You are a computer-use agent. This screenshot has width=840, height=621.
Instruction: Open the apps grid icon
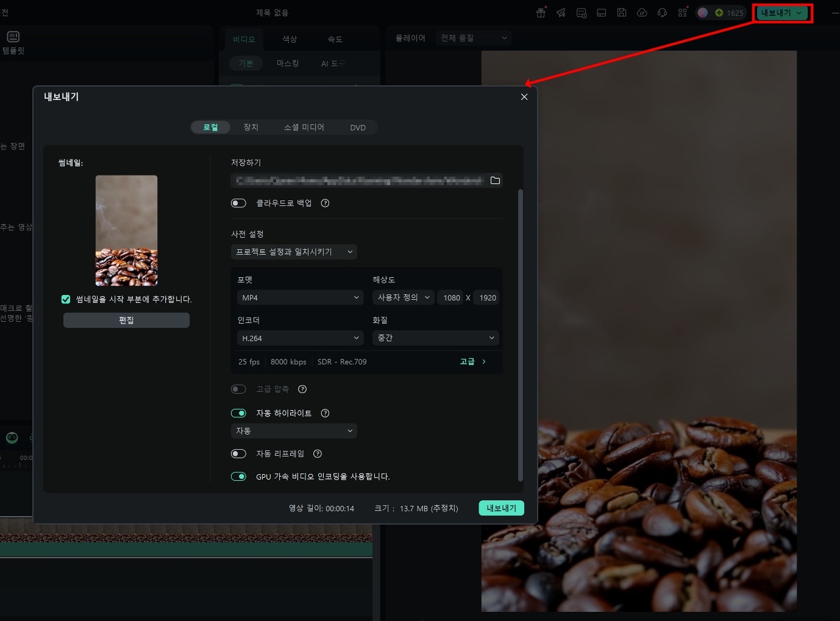[683, 12]
